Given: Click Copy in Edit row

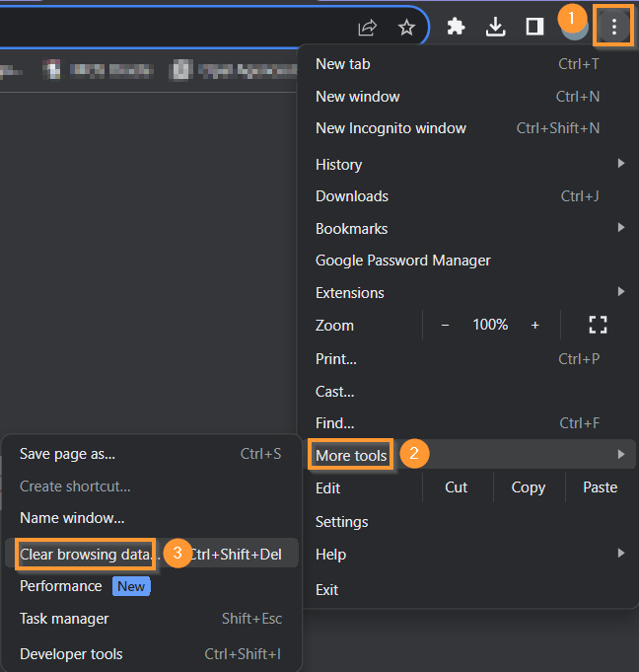Looking at the screenshot, I should (529, 487).
